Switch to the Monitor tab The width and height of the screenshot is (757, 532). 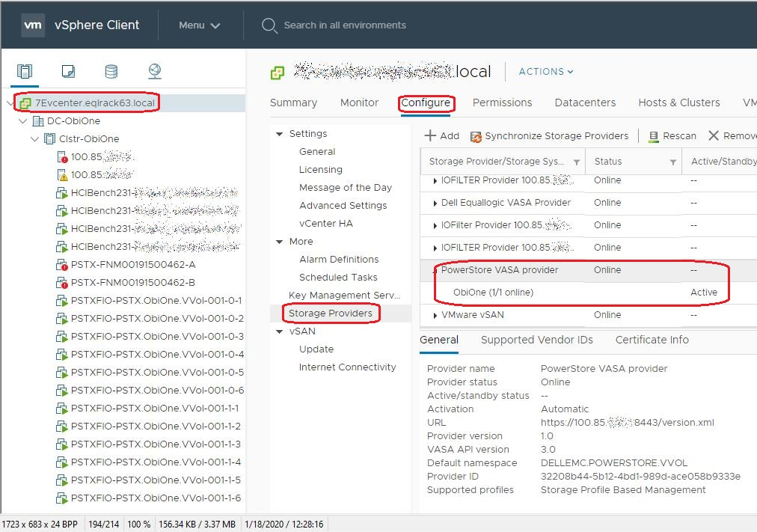pos(359,103)
